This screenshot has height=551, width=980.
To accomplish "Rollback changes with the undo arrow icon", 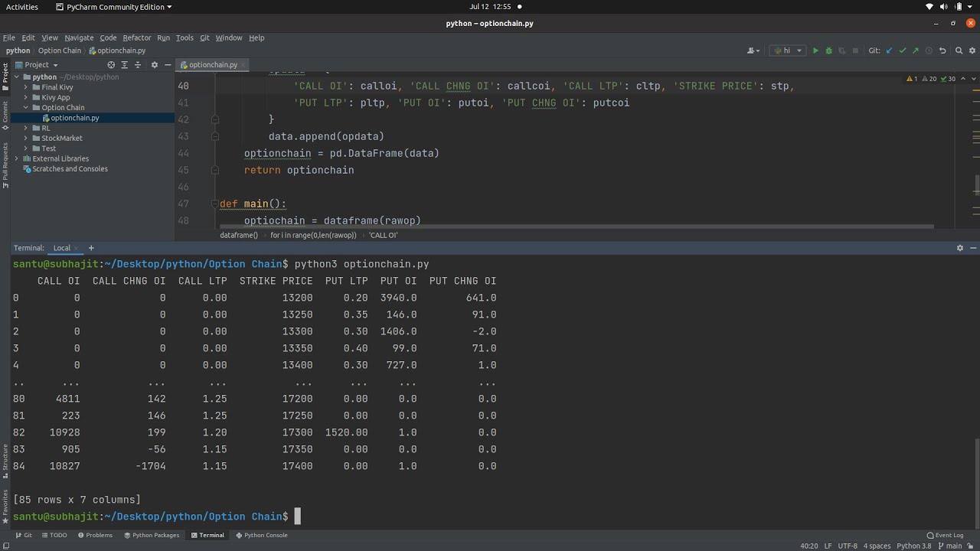I will 942,51.
